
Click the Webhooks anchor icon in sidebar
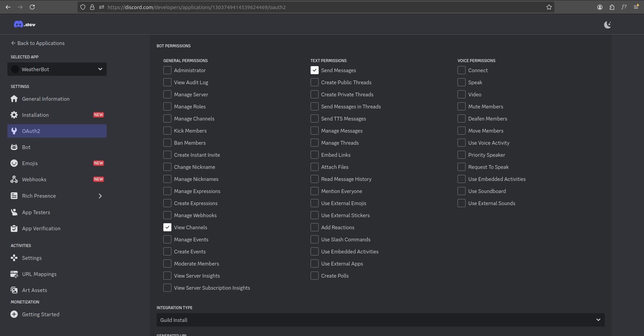pyautogui.click(x=14, y=179)
